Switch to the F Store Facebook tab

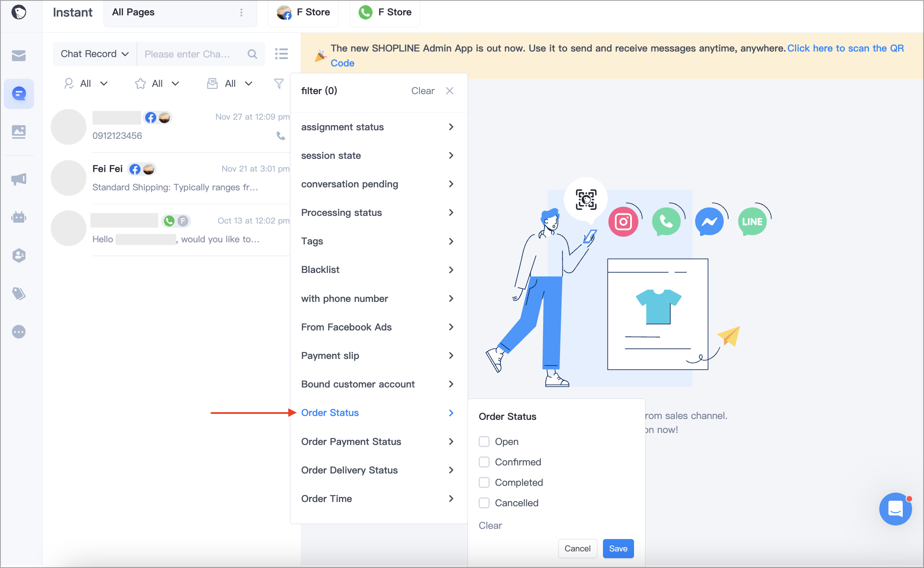pyautogui.click(x=303, y=12)
